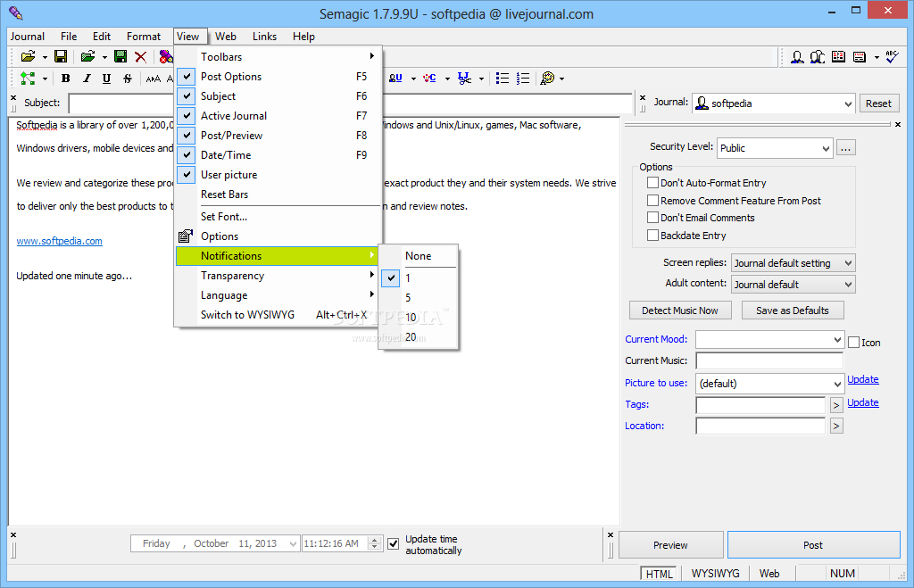Toggle Post Options visibility in View menu
The height and width of the screenshot is (588, 914).
point(278,77)
